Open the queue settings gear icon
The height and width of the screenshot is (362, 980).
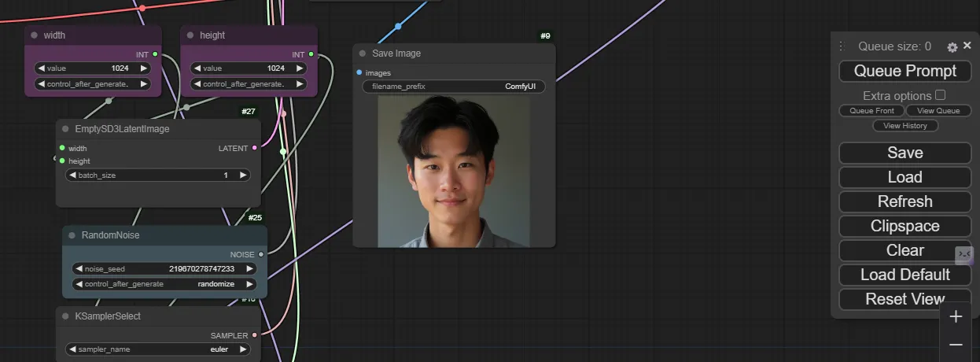pyautogui.click(x=952, y=47)
